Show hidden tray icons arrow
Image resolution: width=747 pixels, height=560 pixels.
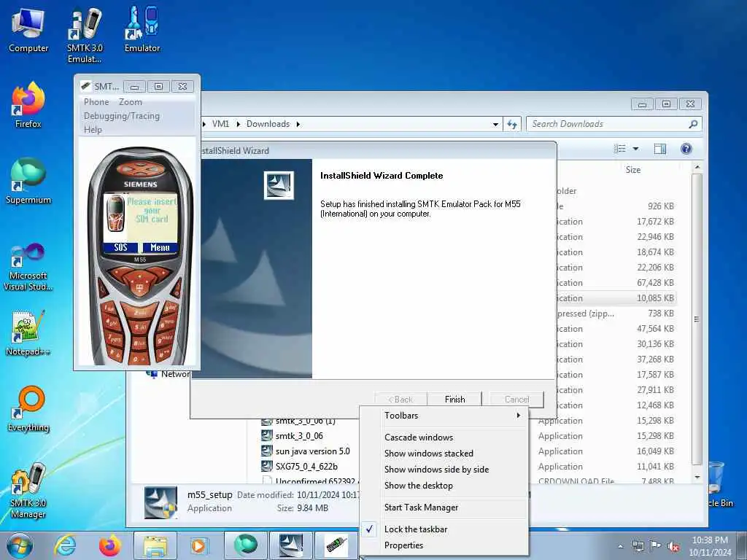point(620,546)
